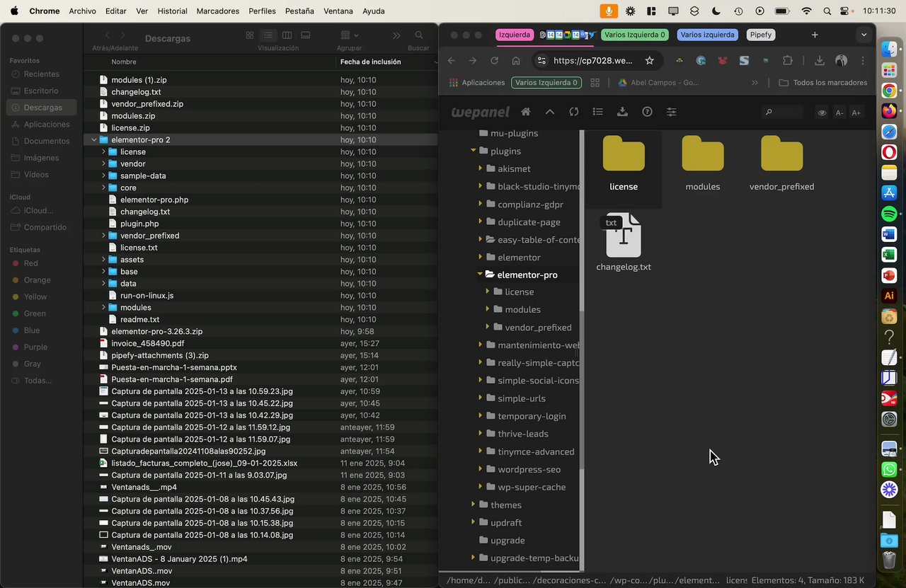The height and width of the screenshot is (588, 906).
Task: Expand the akismet folder in Wepanel tree
Action: pyautogui.click(x=480, y=168)
